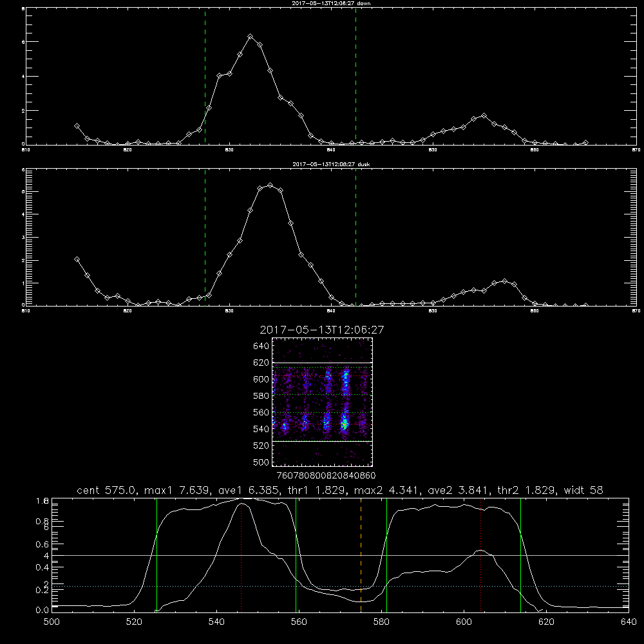Click the horizontal dotted threshold line in the bottom plot
This screenshot has width=644, height=644.
point(340,587)
